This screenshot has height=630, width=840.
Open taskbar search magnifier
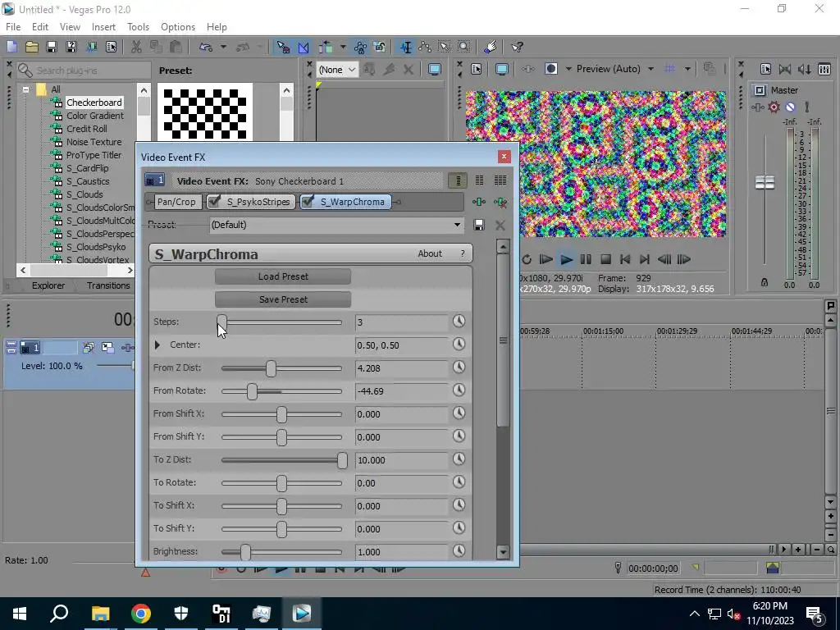(59, 614)
